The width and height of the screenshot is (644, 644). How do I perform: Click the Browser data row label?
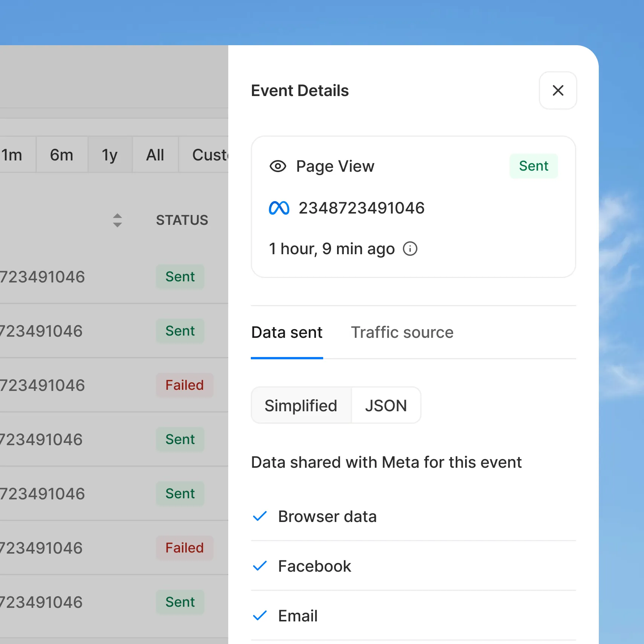(327, 516)
